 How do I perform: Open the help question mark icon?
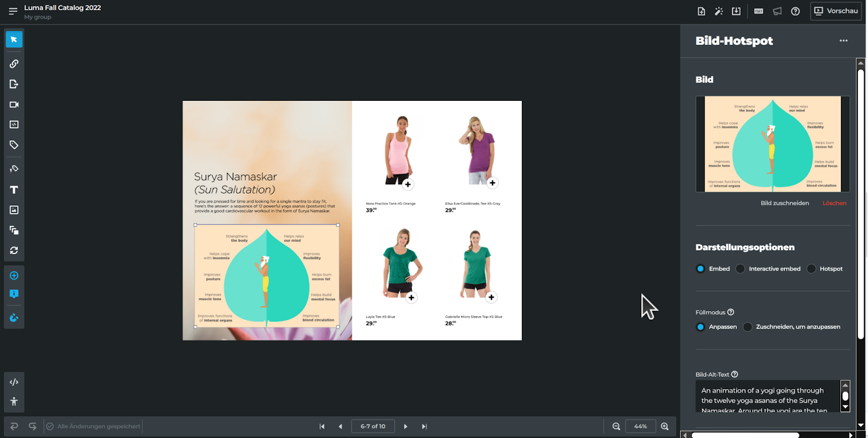pos(795,11)
